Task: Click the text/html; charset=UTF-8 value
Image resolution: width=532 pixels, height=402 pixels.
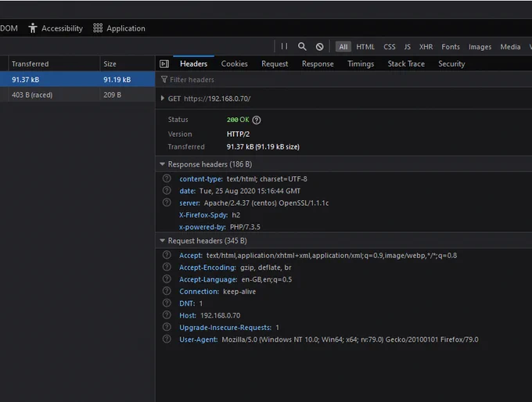Action: pos(267,179)
